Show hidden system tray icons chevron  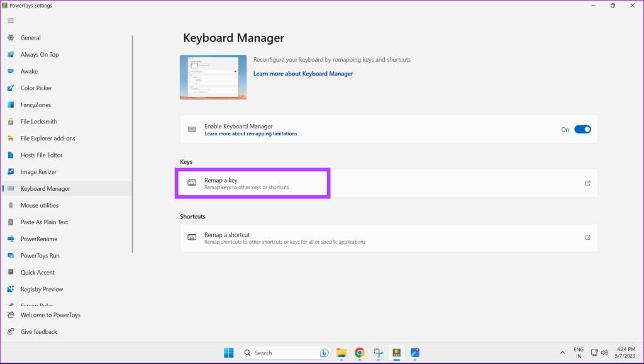tap(562, 353)
